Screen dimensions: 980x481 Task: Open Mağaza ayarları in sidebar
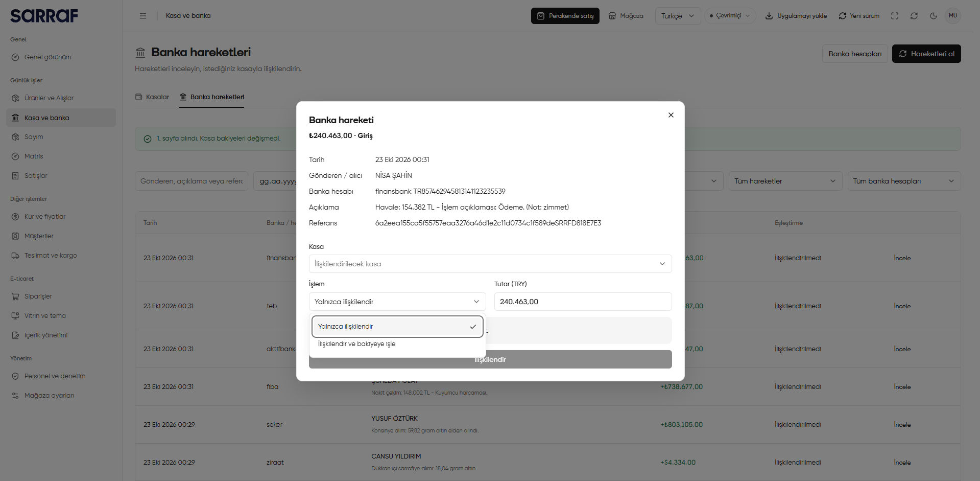[61, 396]
